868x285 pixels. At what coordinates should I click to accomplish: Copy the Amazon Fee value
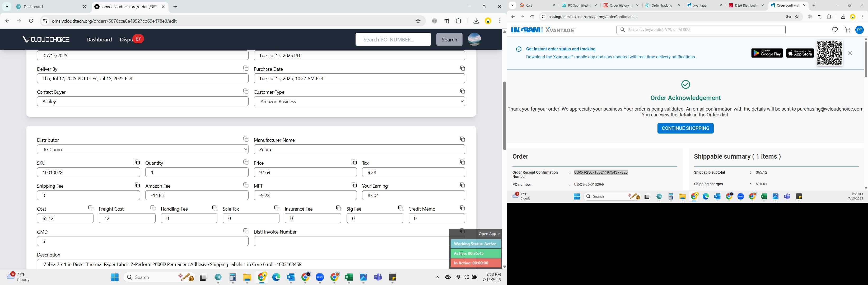pos(246,185)
